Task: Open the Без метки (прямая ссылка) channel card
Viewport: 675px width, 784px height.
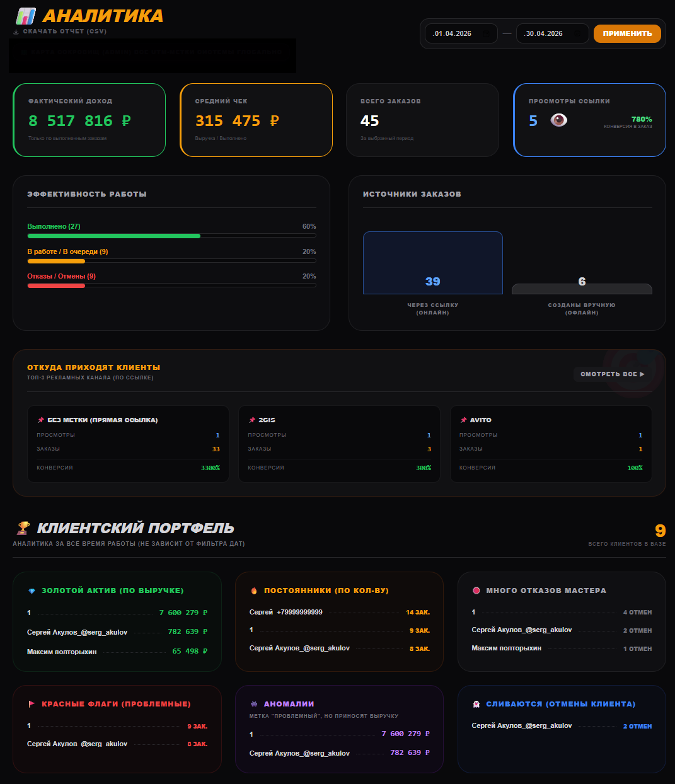Action: click(x=128, y=444)
